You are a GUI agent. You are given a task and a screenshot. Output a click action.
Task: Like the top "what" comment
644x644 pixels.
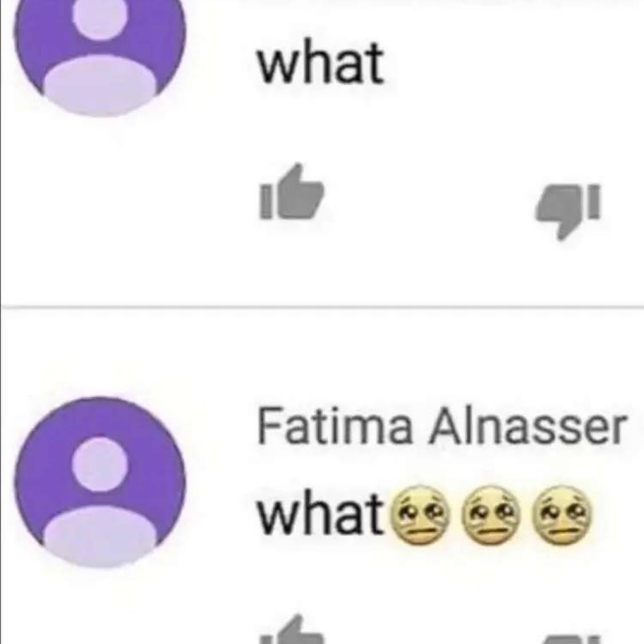(x=292, y=192)
